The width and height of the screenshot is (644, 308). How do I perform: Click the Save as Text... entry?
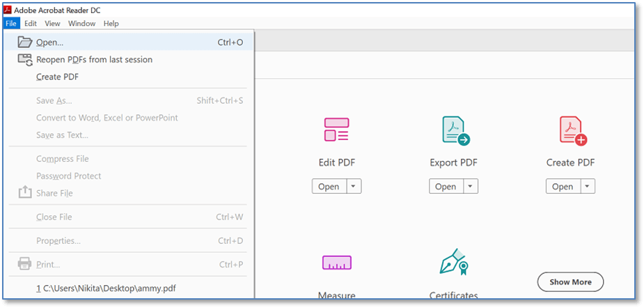tap(128, 135)
